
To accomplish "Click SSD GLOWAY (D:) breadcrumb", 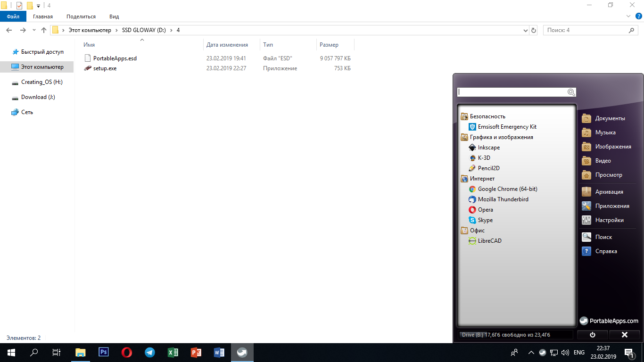I will (x=144, y=30).
